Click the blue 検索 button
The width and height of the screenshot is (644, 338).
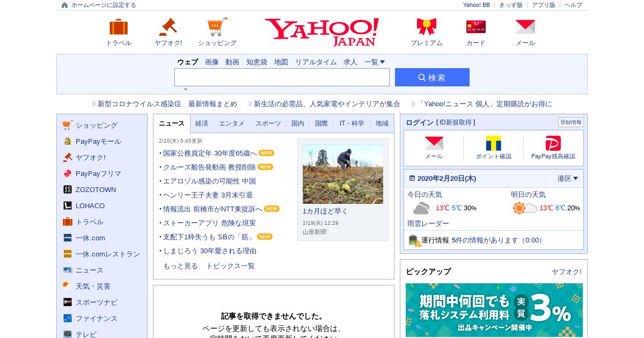coord(432,77)
